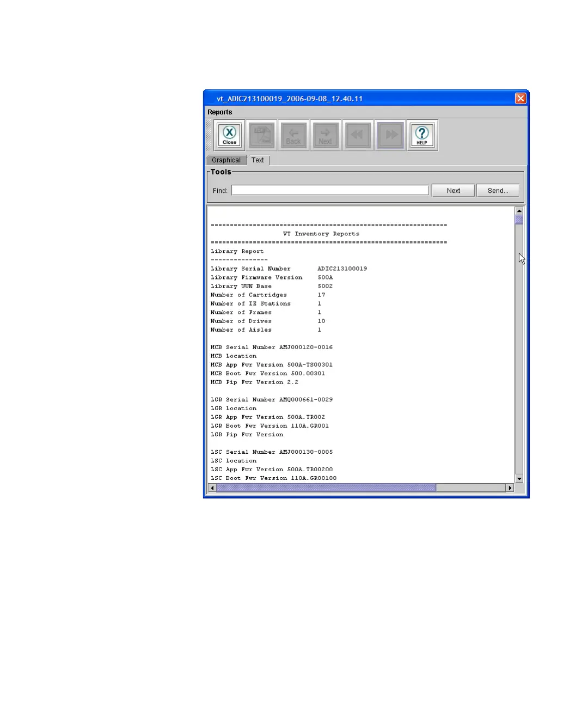588x706 pixels.
Task: Click the Next find button
Action: click(453, 190)
